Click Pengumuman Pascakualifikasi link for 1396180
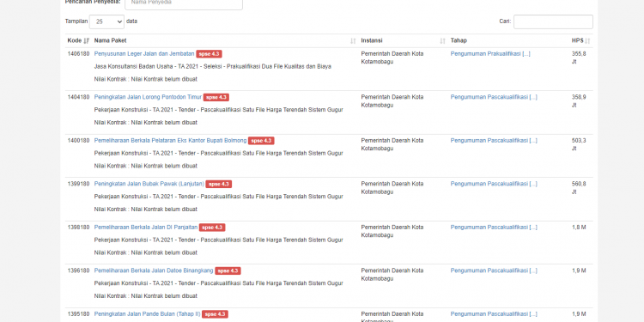The height and width of the screenshot is (322, 644). [494, 270]
